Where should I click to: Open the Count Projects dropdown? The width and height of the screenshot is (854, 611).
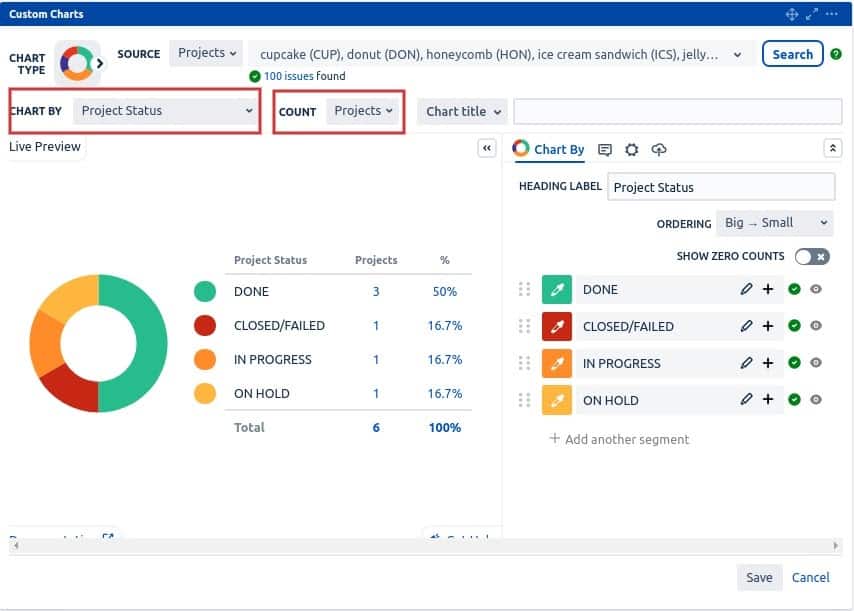tap(363, 111)
